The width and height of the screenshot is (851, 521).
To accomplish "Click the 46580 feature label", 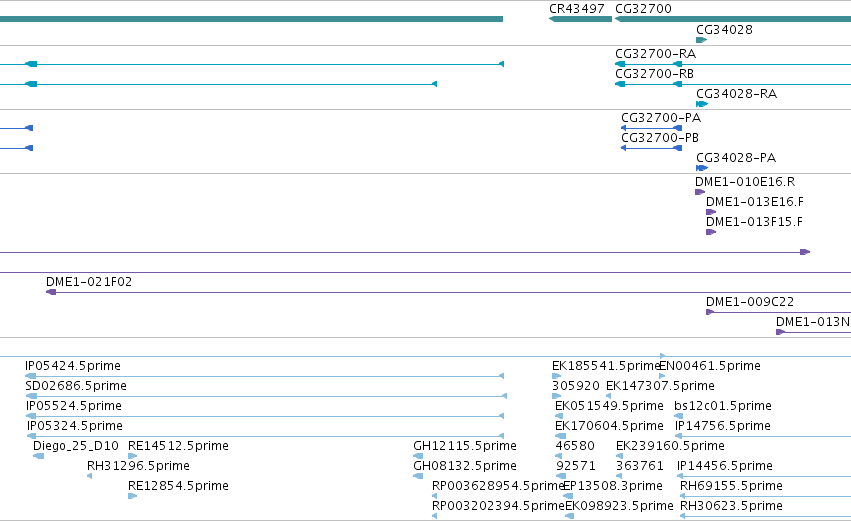I will coord(575,446).
